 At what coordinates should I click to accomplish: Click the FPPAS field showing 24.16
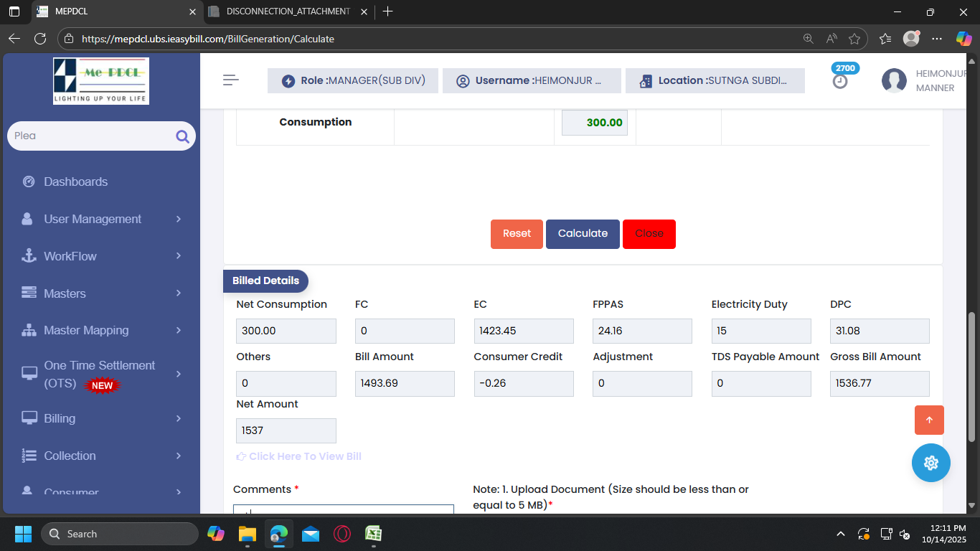point(643,331)
